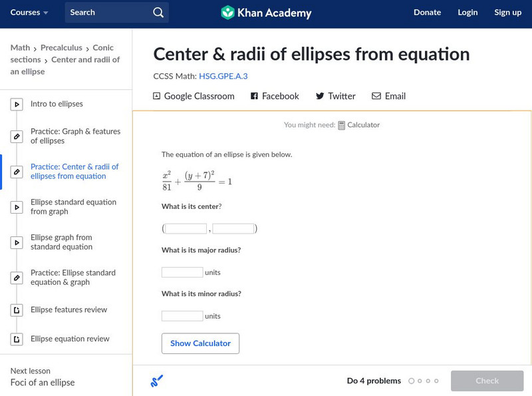Click the Email envelope icon
Image resolution: width=532 pixels, height=396 pixels.
(x=376, y=96)
